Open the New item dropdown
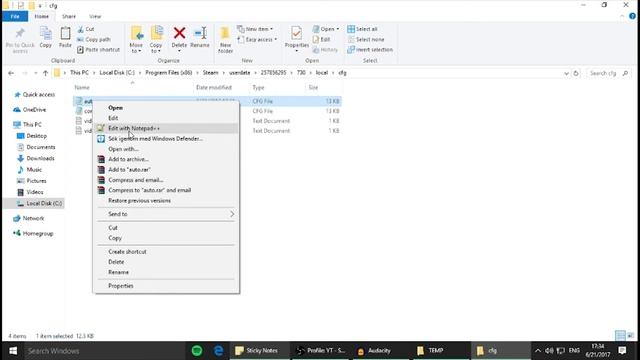Screen dimensions: 640x360 [x=255, y=29]
